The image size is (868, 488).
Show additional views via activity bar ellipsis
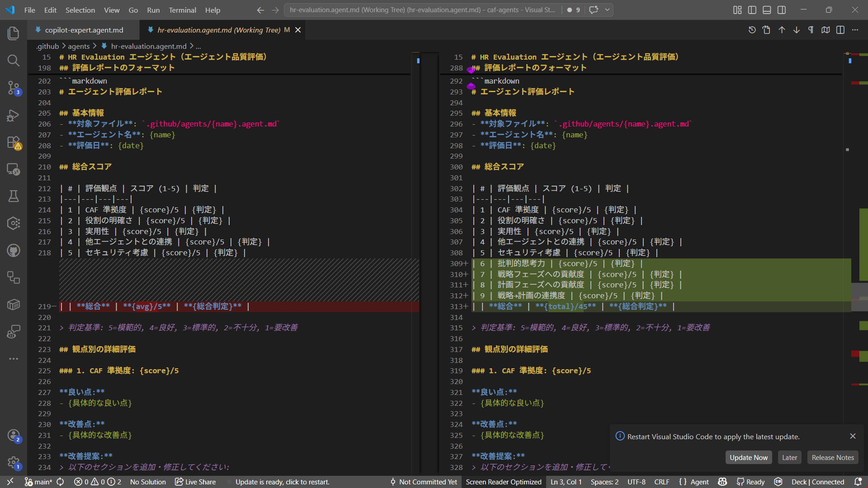pos(14,359)
